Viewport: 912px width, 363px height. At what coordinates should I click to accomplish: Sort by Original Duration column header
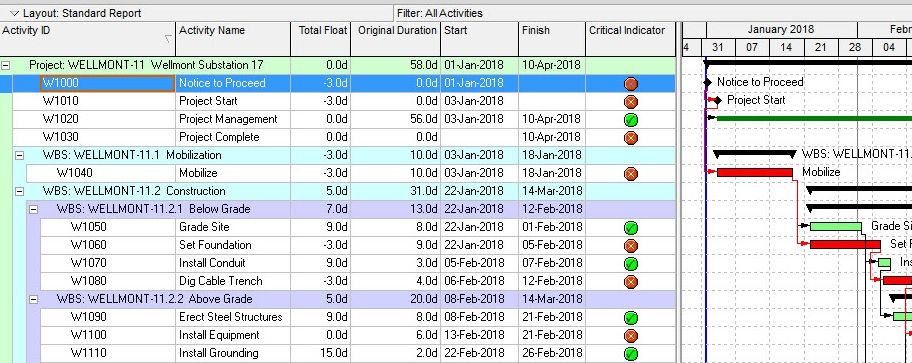point(396,39)
